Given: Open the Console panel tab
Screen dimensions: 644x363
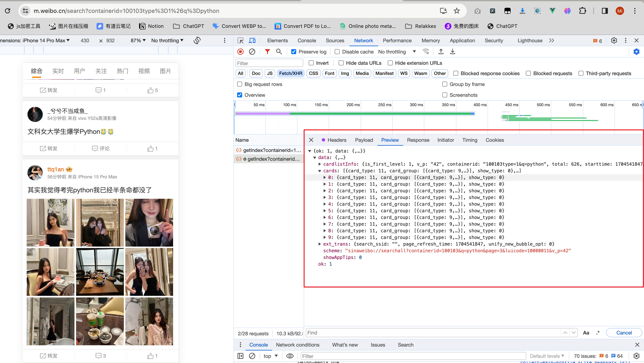Looking at the screenshot, I should 306,41.
